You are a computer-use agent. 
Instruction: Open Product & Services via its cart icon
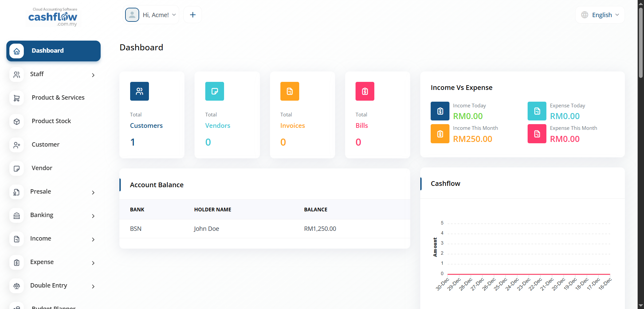[x=17, y=98]
